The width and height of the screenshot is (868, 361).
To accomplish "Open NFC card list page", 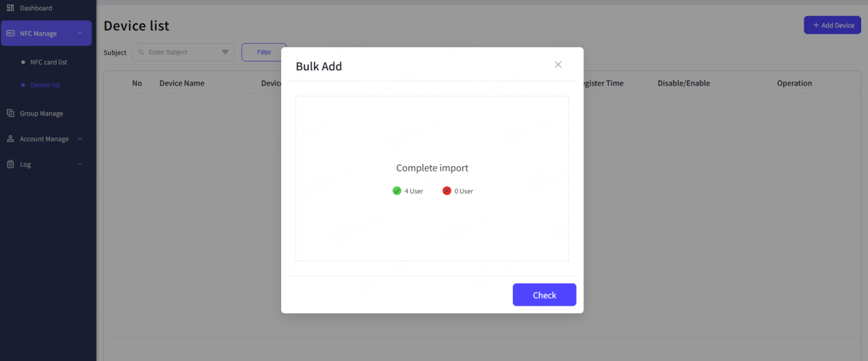I will coord(49,62).
